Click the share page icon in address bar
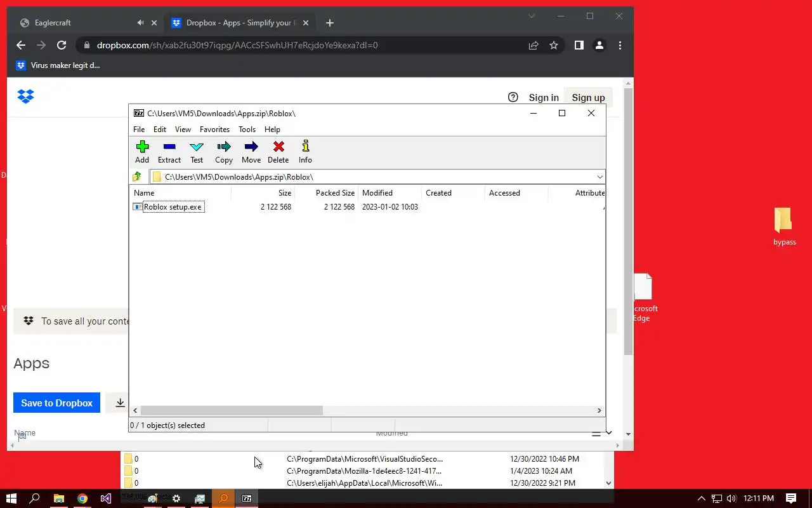This screenshot has height=508, width=812. pos(534,45)
